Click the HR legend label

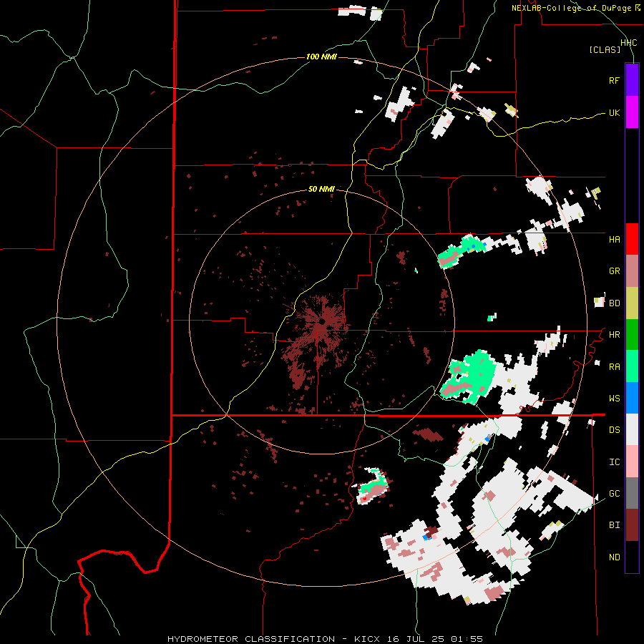614,335
